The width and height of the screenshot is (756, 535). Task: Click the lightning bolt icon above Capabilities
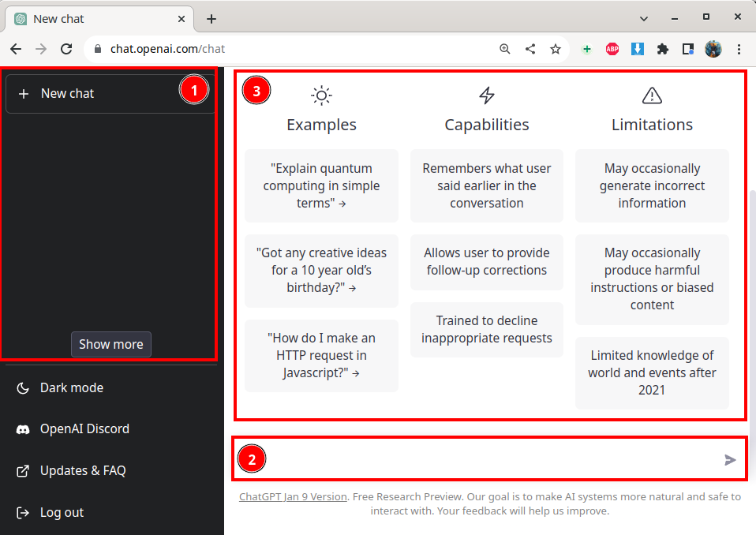click(486, 95)
